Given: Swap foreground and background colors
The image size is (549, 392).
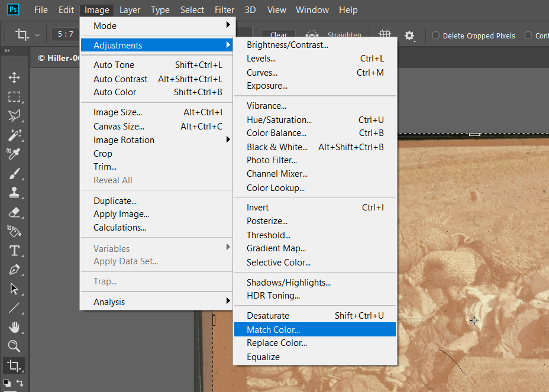Looking at the screenshot, I should point(20,383).
